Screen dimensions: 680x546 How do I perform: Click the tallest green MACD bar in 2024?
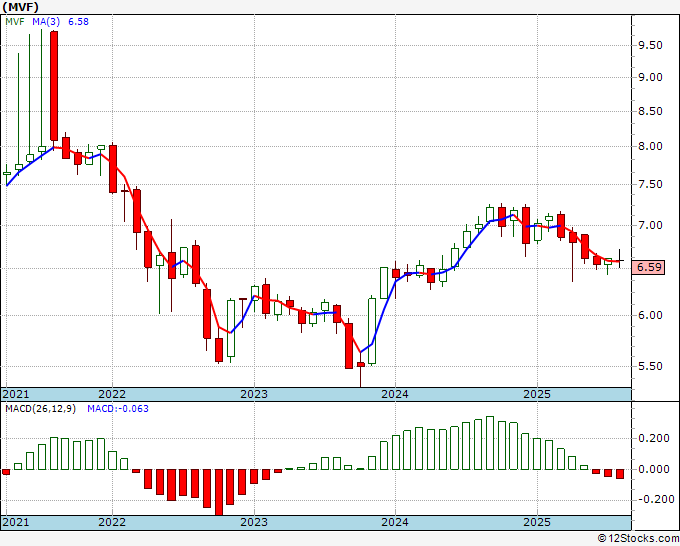490,443
